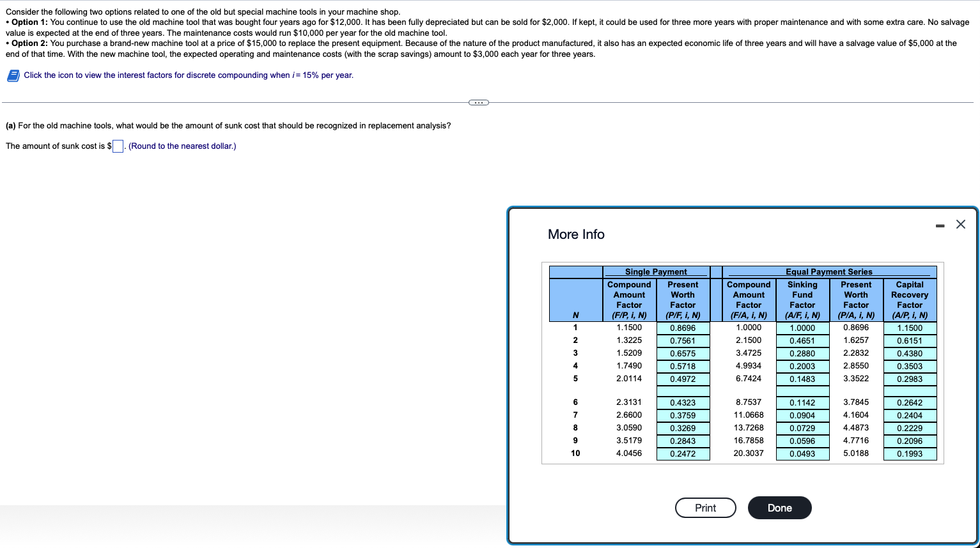This screenshot has height=548, width=980.
Task: Select the cell 0.2983
Action: (910, 379)
